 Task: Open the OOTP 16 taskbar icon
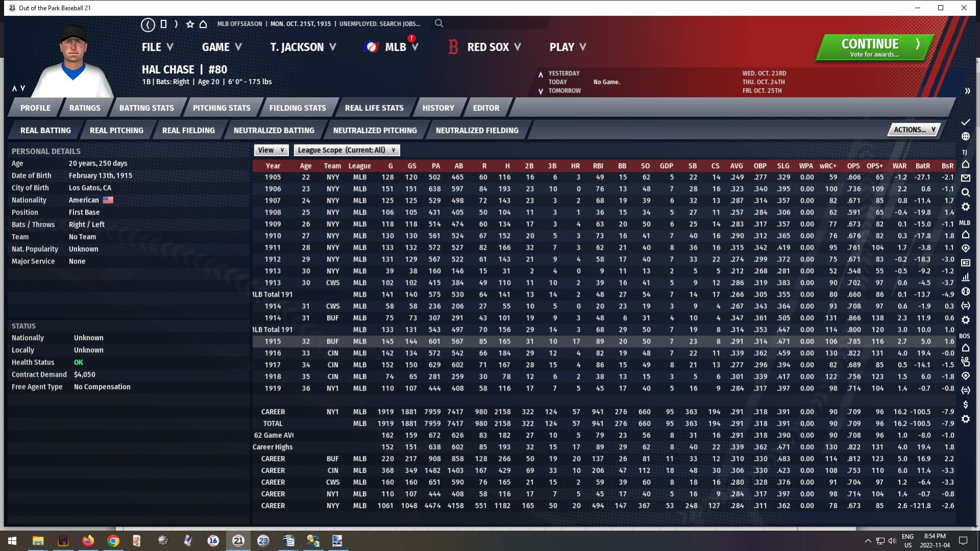tap(213, 540)
